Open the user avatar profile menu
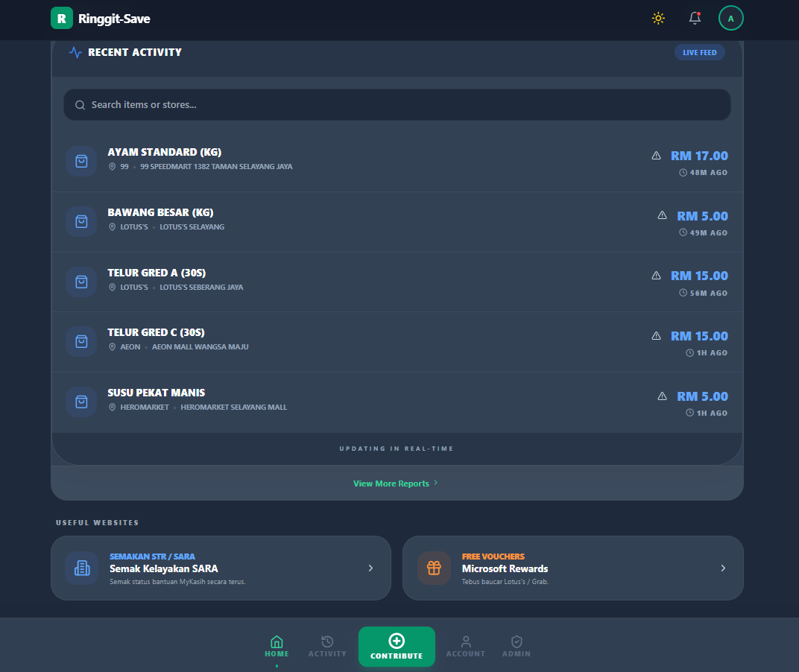This screenshot has height=672, width=799. (730, 19)
